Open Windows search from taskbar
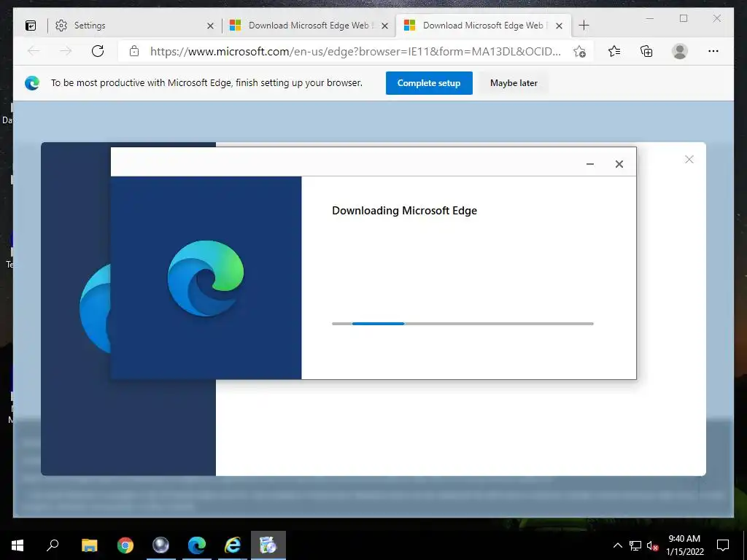Viewport: 747px width, 560px height. pyautogui.click(x=53, y=545)
